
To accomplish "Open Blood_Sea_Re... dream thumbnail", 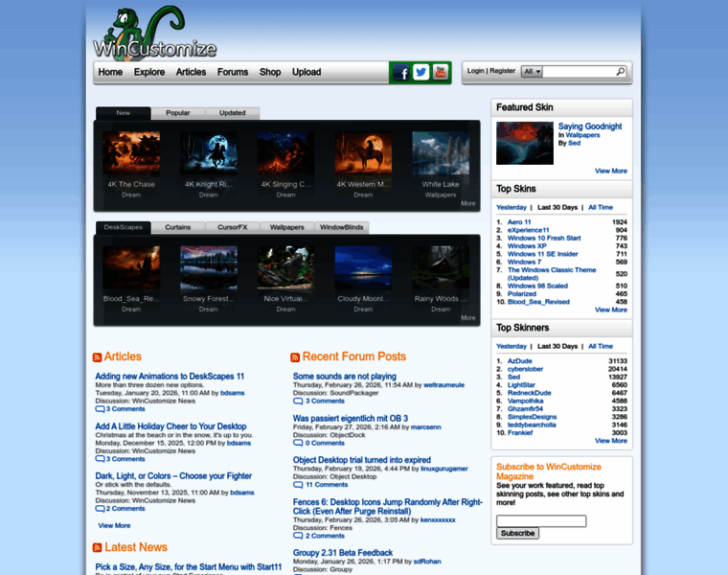I will coord(131,267).
